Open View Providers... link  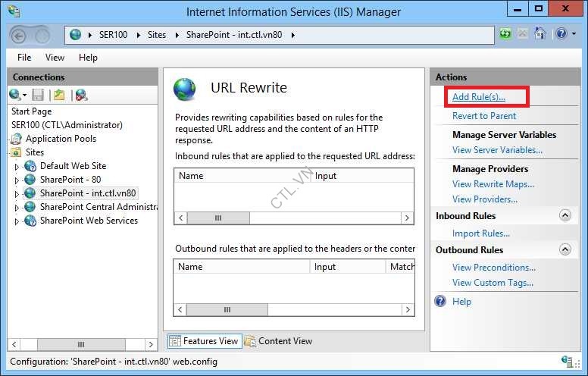click(485, 199)
